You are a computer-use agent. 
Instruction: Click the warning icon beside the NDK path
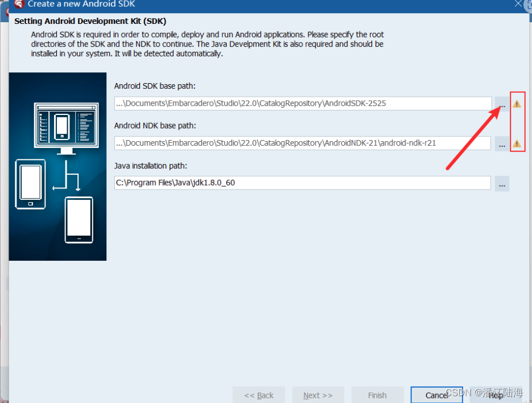517,143
